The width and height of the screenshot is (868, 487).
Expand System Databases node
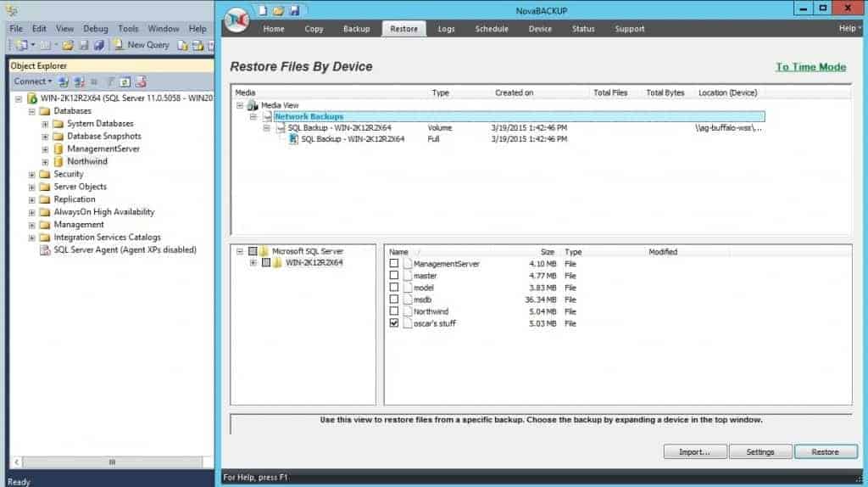(45, 124)
